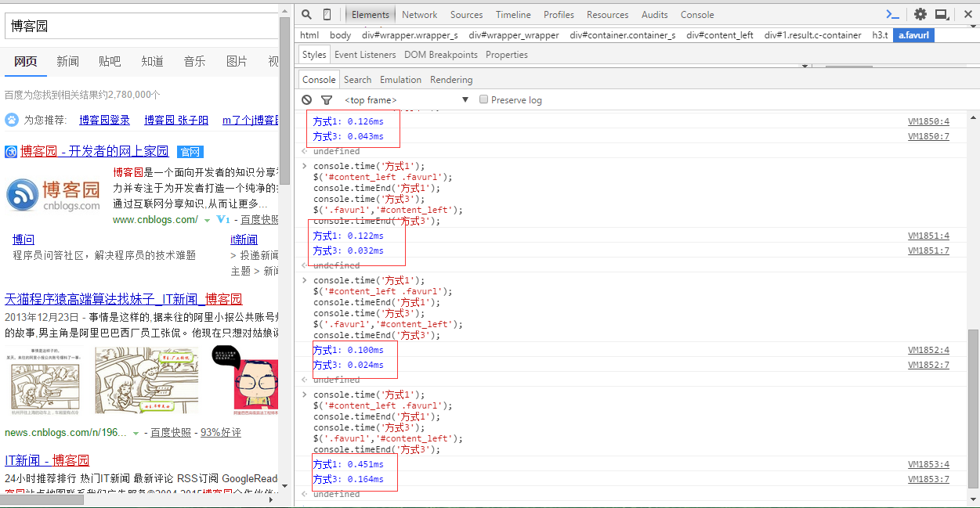Click the clear console icon

point(307,100)
